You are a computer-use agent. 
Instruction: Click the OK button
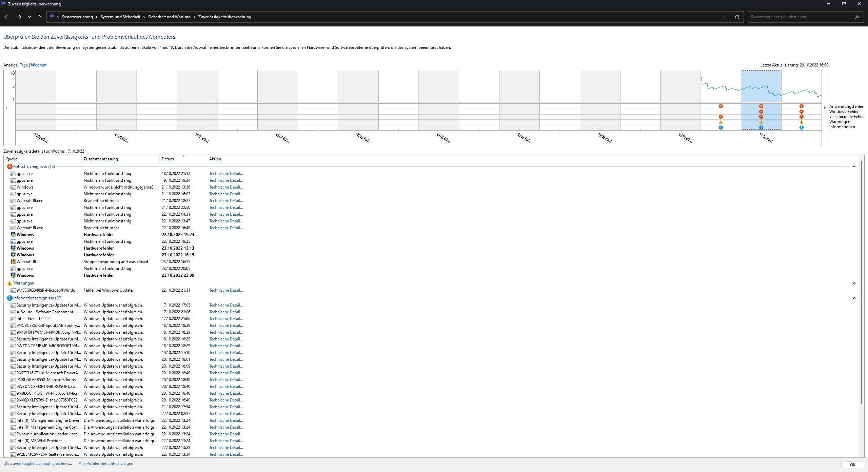(852, 465)
